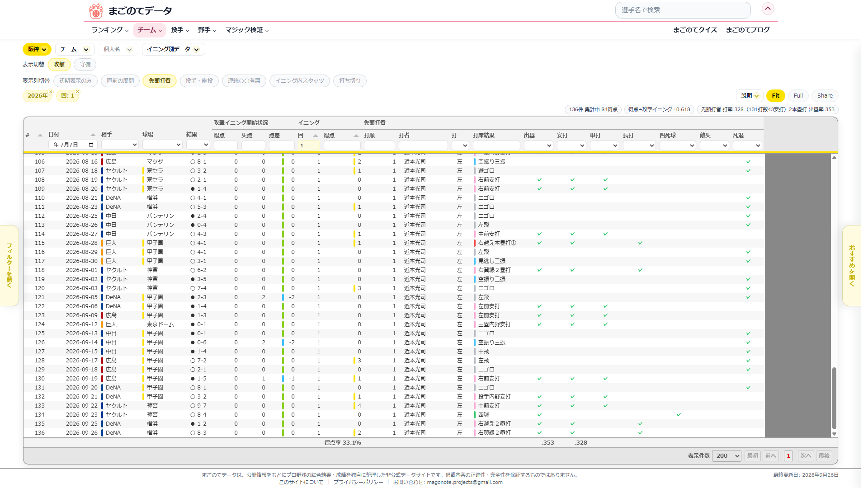Toggle 打ち切り columns

tap(350, 81)
